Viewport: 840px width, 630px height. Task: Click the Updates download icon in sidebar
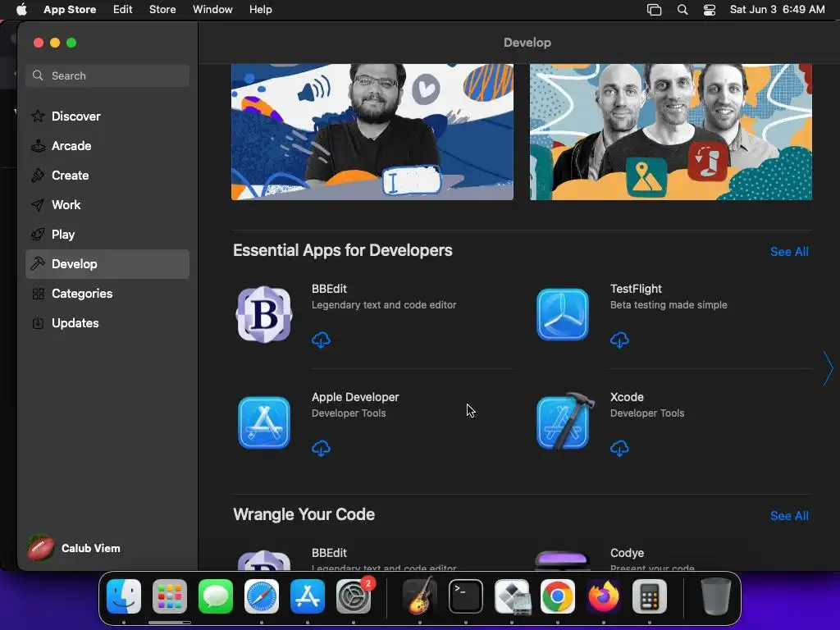pos(38,323)
